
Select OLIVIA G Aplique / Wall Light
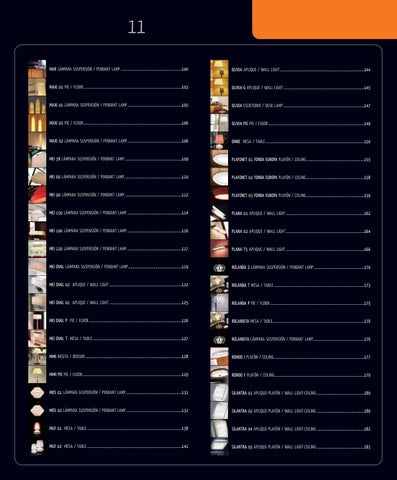(x=301, y=88)
